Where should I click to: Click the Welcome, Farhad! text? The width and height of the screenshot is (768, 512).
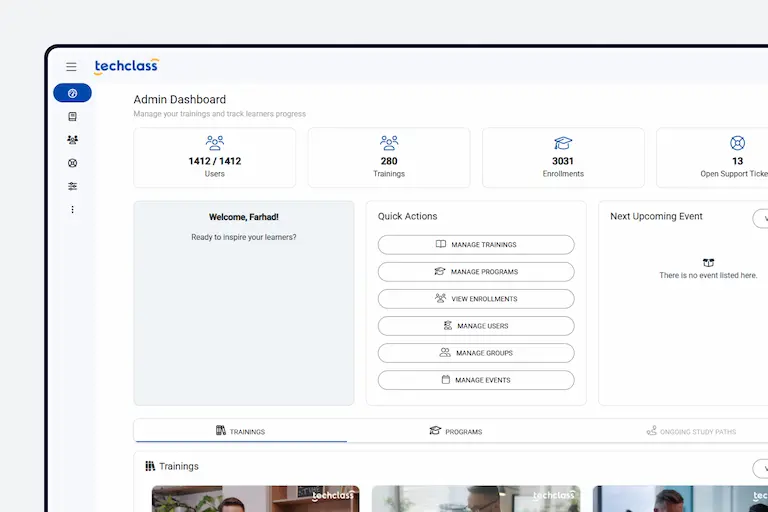tap(243, 217)
